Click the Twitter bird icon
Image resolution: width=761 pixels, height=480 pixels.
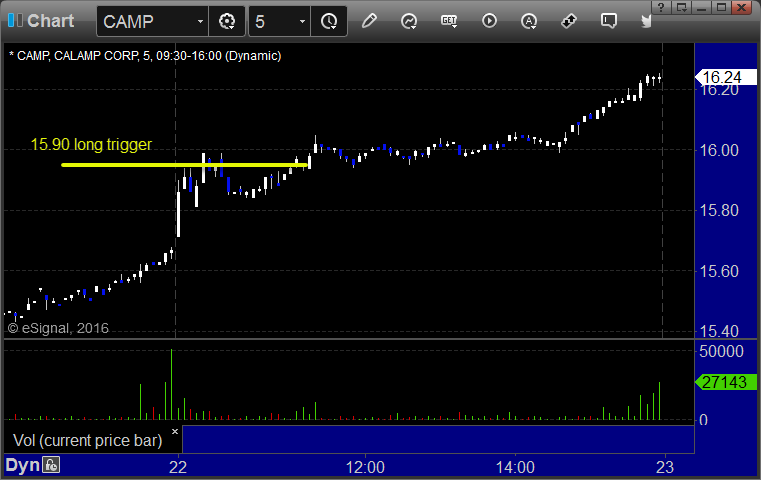646,21
